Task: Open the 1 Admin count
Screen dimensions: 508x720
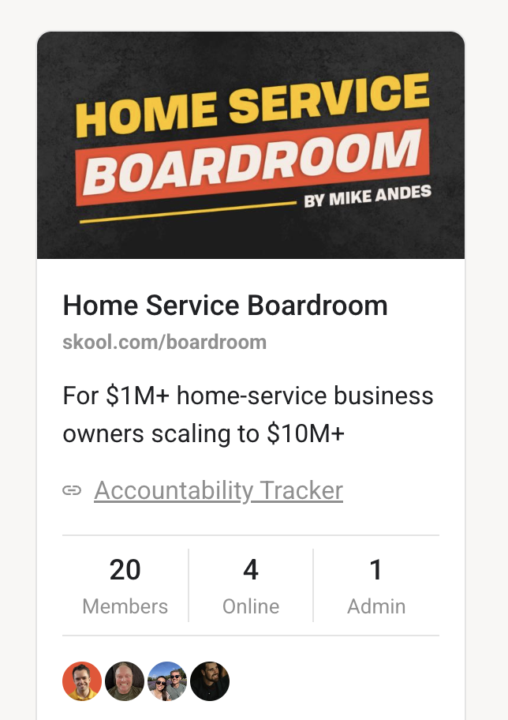Action: [376, 570]
